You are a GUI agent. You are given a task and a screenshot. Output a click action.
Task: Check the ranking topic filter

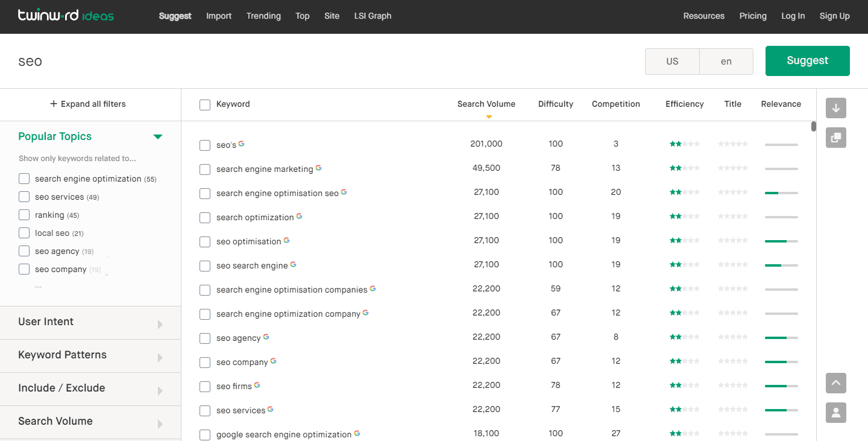pos(24,215)
